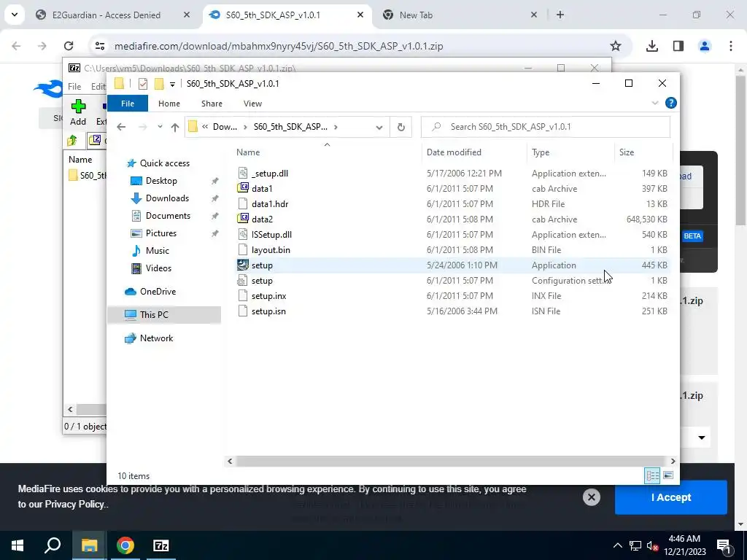This screenshot has width=747, height=560.
Task: Refresh the Explorer folder view
Action: (401, 127)
